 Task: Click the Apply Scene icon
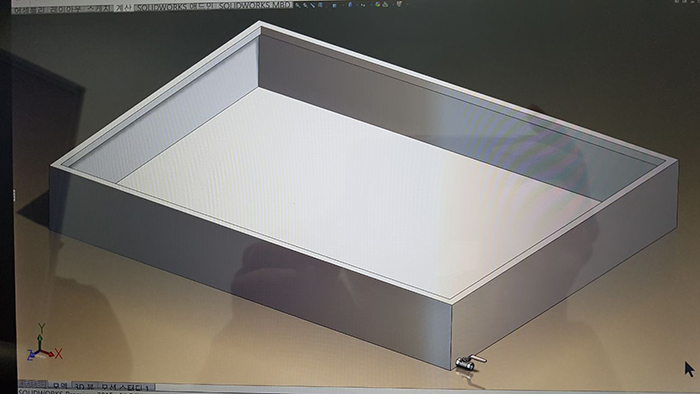pyautogui.click(x=386, y=5)
